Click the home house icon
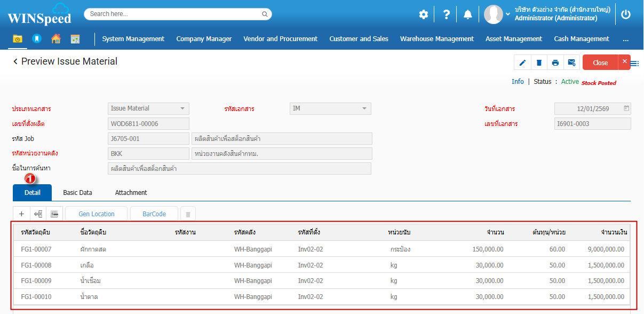 [x=56, y=39]
